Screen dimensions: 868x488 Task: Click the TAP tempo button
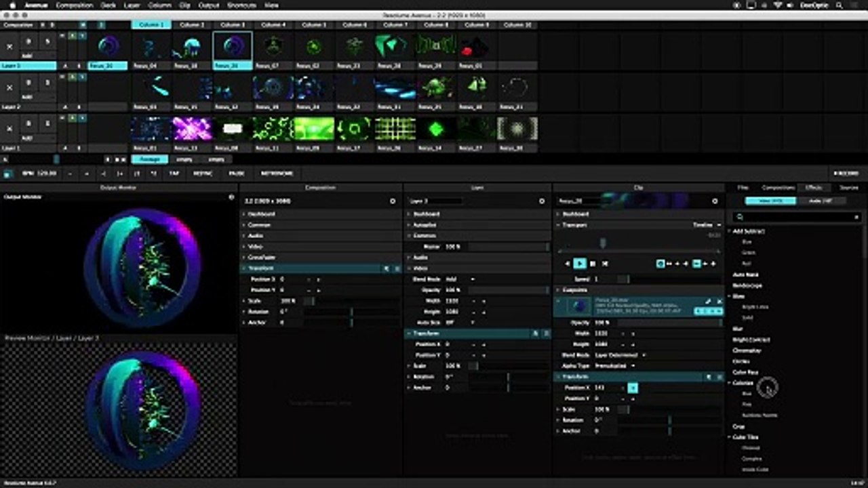(174, 174)
